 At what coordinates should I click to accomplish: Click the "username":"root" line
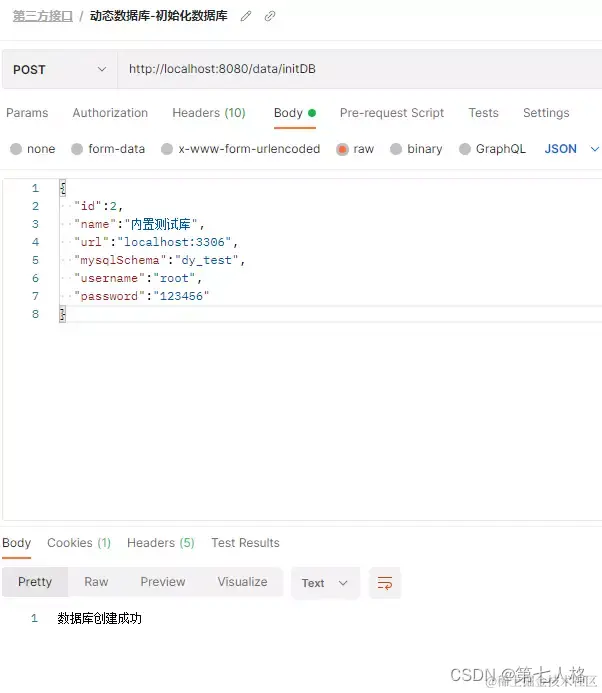tap(138, 278)
